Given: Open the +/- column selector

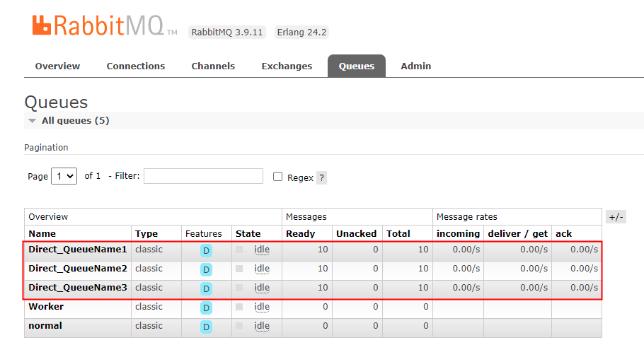Looking at the screenshot, I should pos(616,216).
